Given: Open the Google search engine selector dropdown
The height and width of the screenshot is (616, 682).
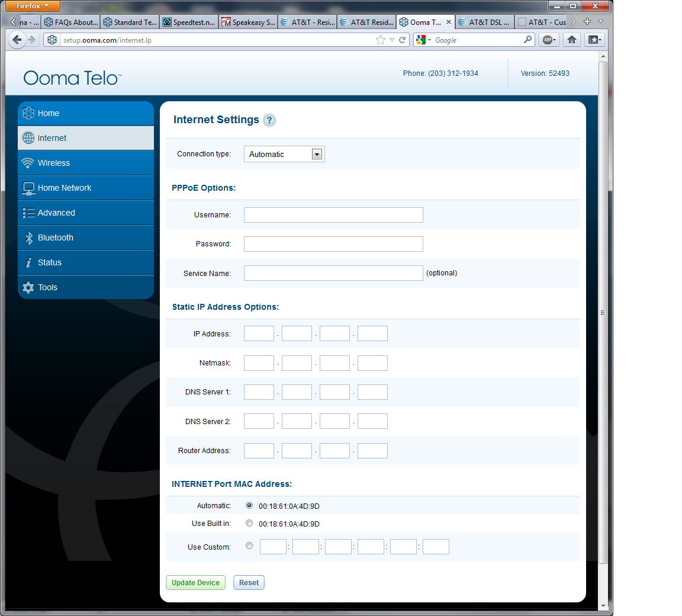Looking at the screenshot, I should 423,40.
